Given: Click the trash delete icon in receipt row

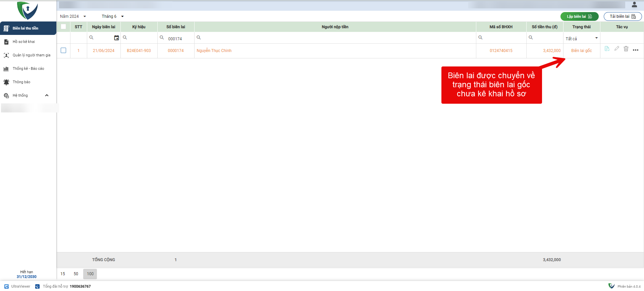Looking at the screenshot, I should click(x=626, y=49).
